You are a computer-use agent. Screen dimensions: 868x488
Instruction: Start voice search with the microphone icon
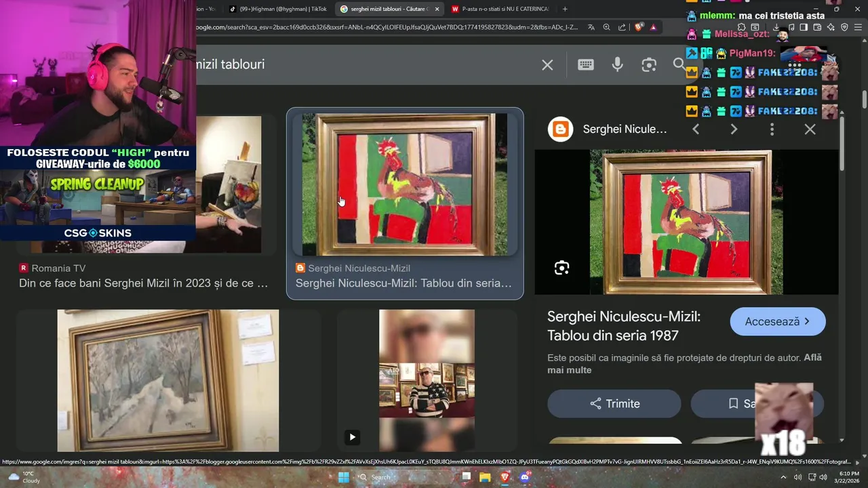(x=617, y=64)
